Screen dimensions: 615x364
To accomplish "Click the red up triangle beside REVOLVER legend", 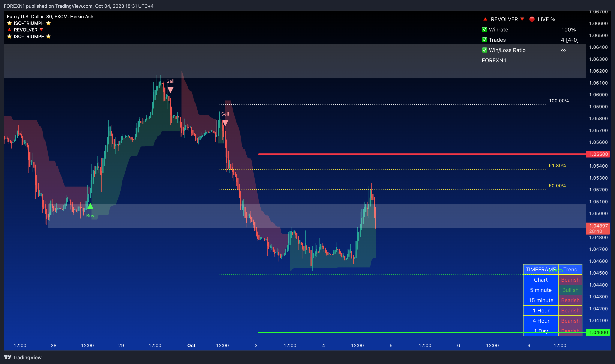I will [9, 30].
